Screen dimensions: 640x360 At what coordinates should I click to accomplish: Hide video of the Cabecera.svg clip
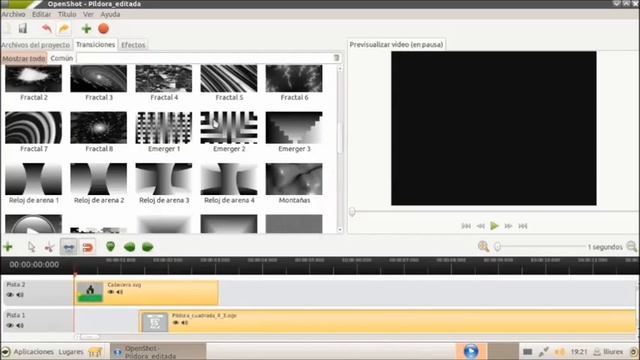pyautogui.click(x=111, y=292)
